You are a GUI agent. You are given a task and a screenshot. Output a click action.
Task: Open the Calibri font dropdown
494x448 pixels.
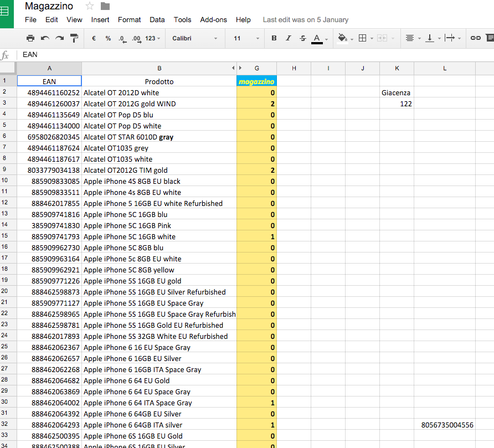(x=195, y=38)
